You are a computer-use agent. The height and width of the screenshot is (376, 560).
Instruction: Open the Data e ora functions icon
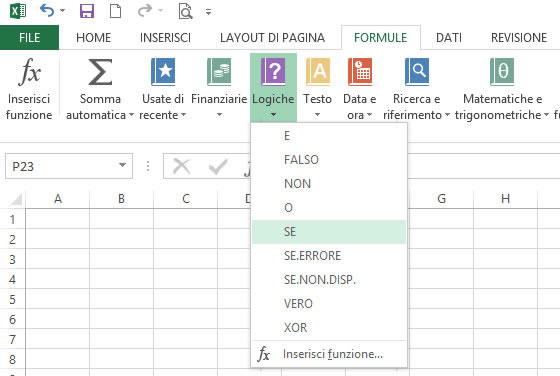[360, 72]
